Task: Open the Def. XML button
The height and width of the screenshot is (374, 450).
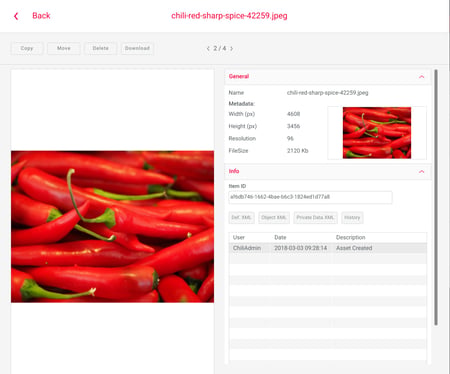Action: tap(241, 218)
